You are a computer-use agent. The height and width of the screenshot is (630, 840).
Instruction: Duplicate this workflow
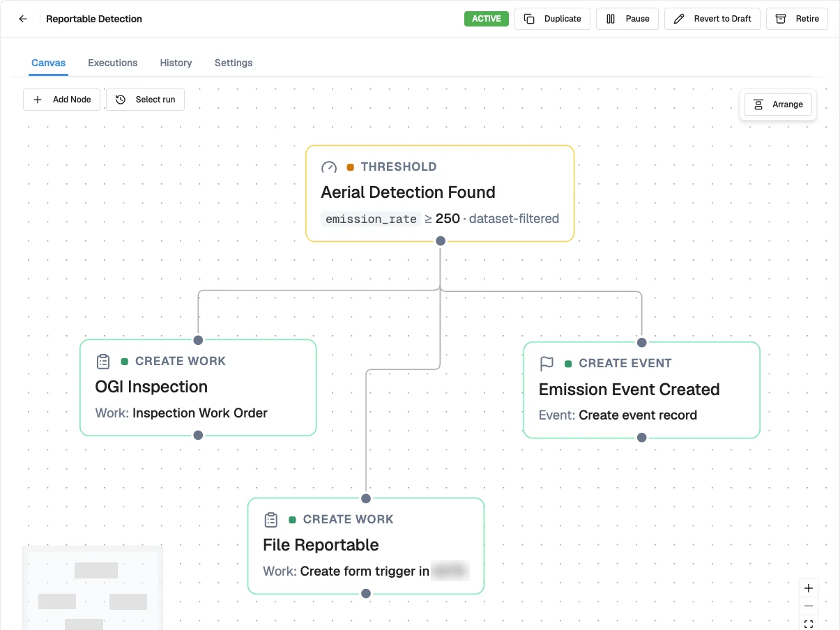click(x=552, y=19)
